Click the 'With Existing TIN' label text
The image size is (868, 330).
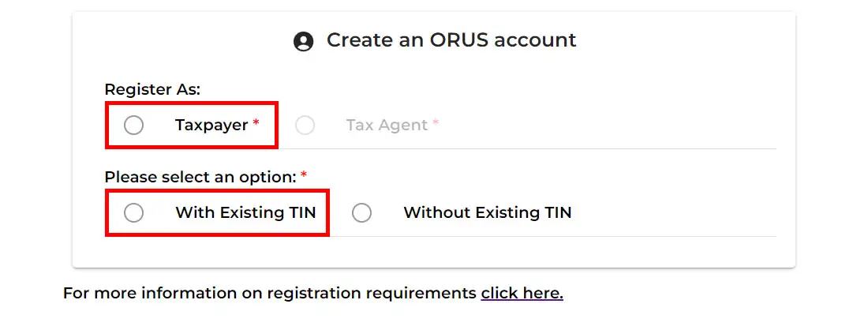click(245, 212)
